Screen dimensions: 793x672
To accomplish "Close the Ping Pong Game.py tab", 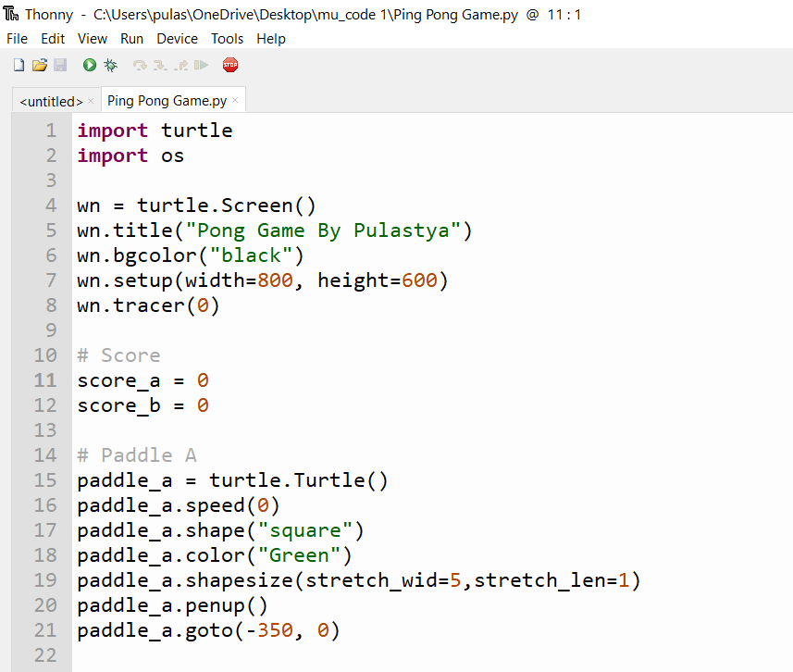I will pos(235,99).
